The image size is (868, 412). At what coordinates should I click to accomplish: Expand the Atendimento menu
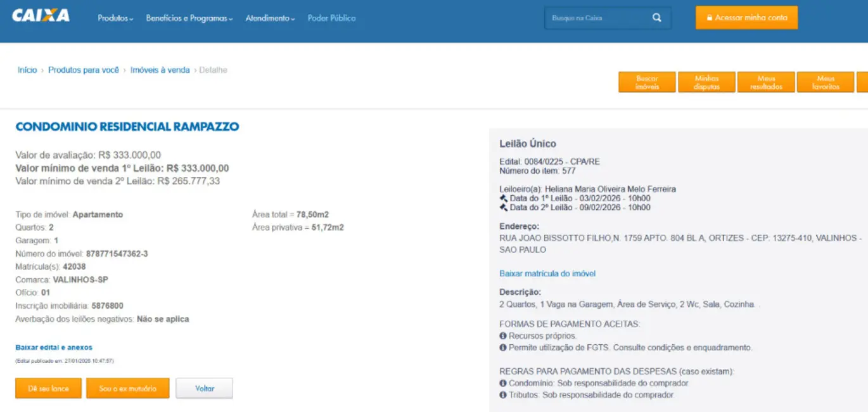270,18
